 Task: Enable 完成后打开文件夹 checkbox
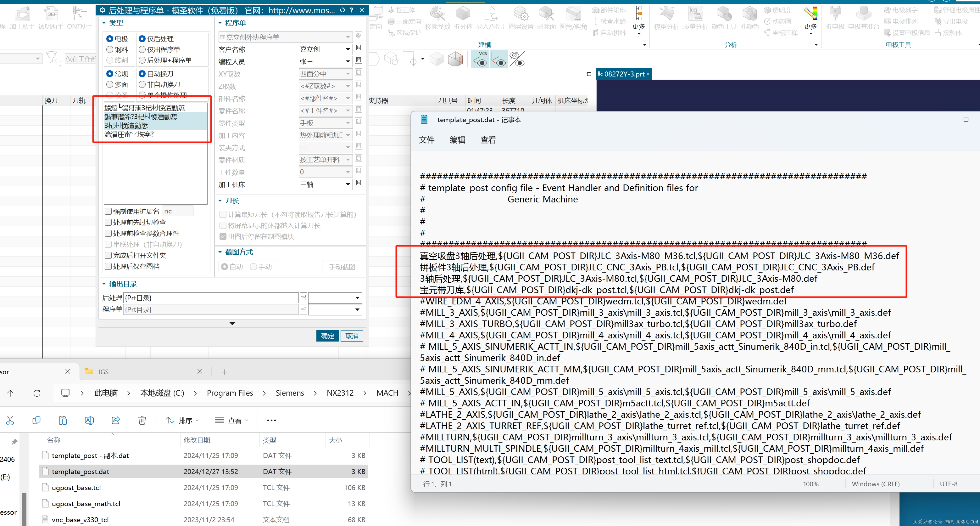click(108, 255)
